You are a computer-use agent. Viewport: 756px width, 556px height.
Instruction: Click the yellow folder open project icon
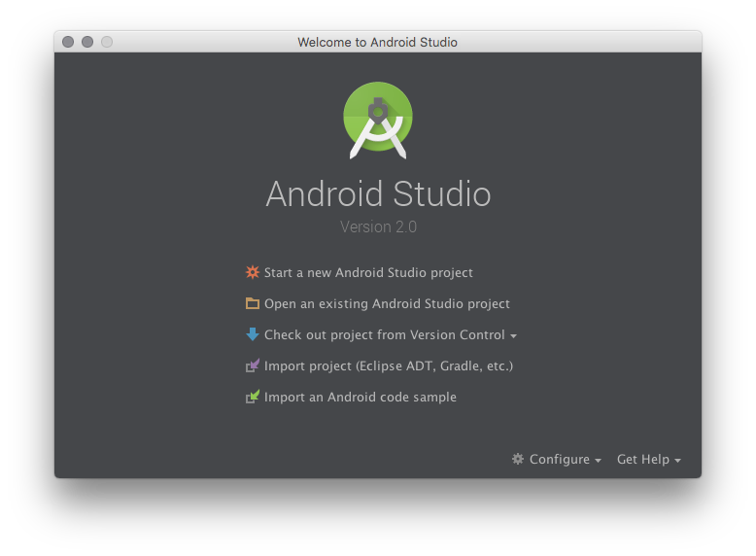point(252,303)
